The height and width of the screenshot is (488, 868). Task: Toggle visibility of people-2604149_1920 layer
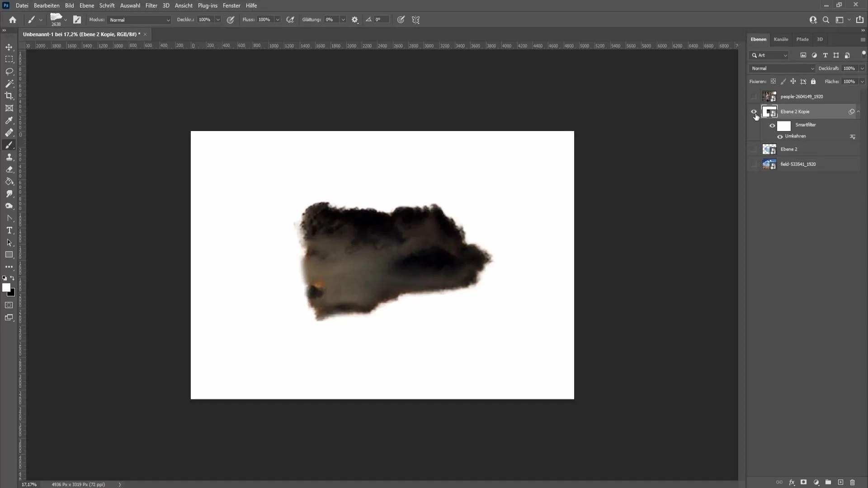754,97
